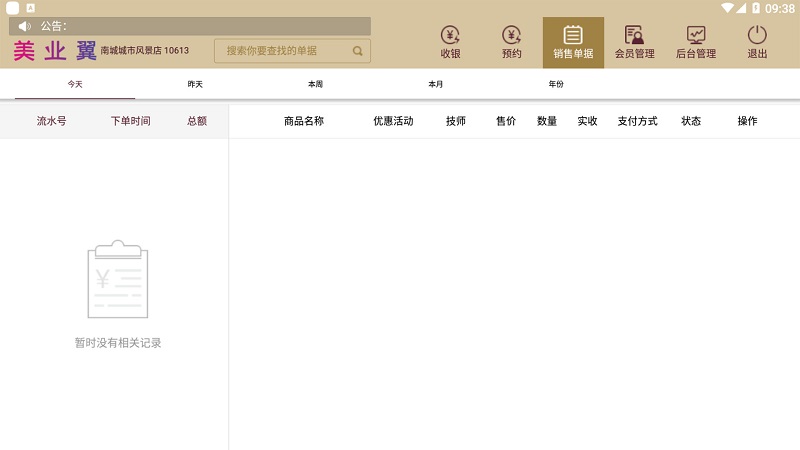Screen dimensions: 800x450
Task: Tap the 09:38 clock
Action: 780,8
